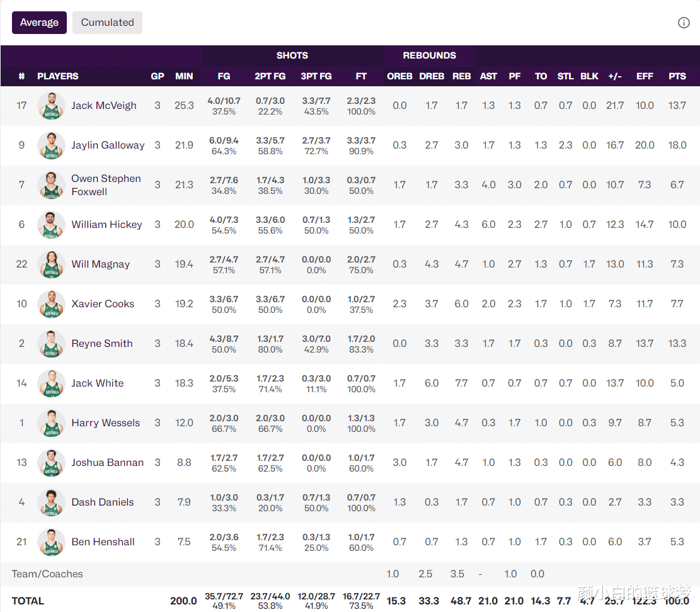Sort by the 3PT FG column header
The height and width of the screenshot is (612, 700).
[316, 76]
